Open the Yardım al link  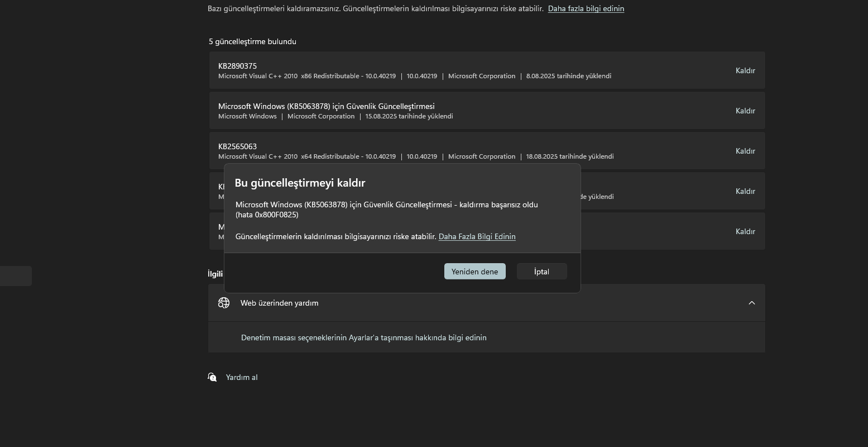(242, 377)
